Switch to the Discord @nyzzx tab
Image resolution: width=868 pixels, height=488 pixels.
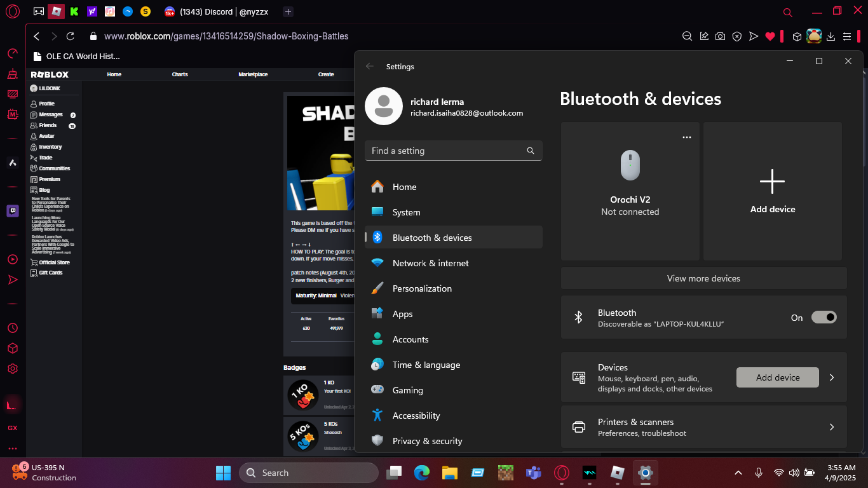(x=217, y=11)
